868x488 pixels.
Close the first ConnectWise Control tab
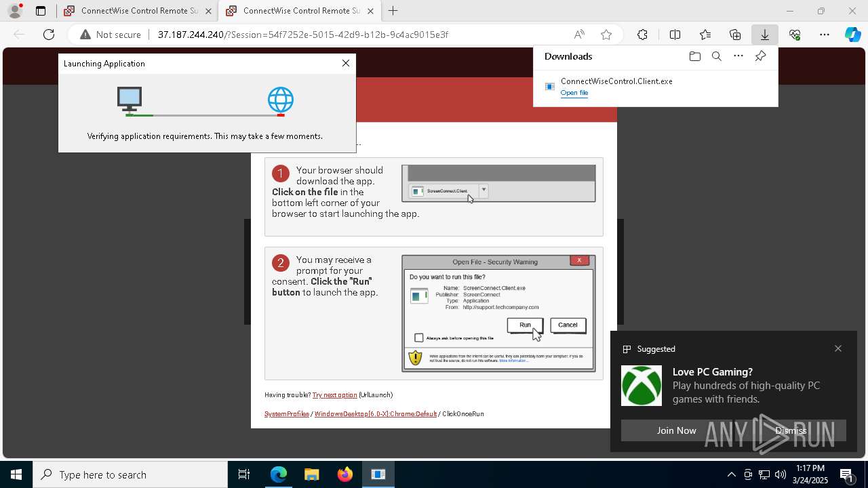(208, 11)
